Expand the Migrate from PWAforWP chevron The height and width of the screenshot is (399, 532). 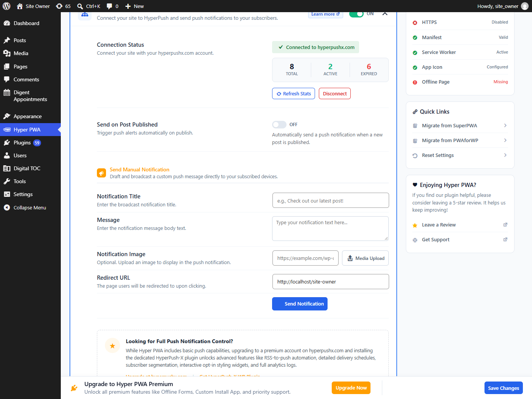click(505, 140)
